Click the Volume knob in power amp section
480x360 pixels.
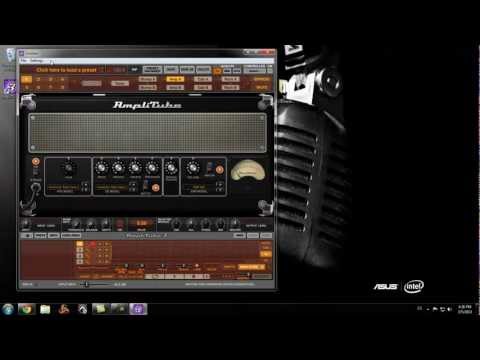(193, 168)
